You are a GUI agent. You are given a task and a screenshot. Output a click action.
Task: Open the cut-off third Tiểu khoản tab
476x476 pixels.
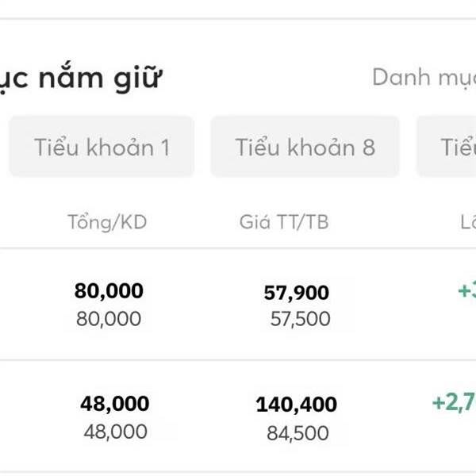pos(449,147)
